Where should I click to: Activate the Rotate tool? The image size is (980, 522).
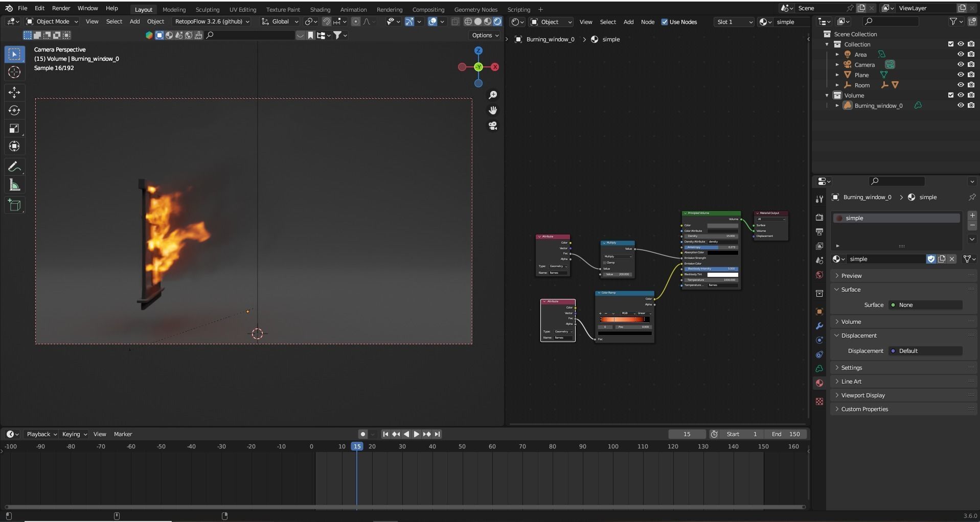coord(14,110)
